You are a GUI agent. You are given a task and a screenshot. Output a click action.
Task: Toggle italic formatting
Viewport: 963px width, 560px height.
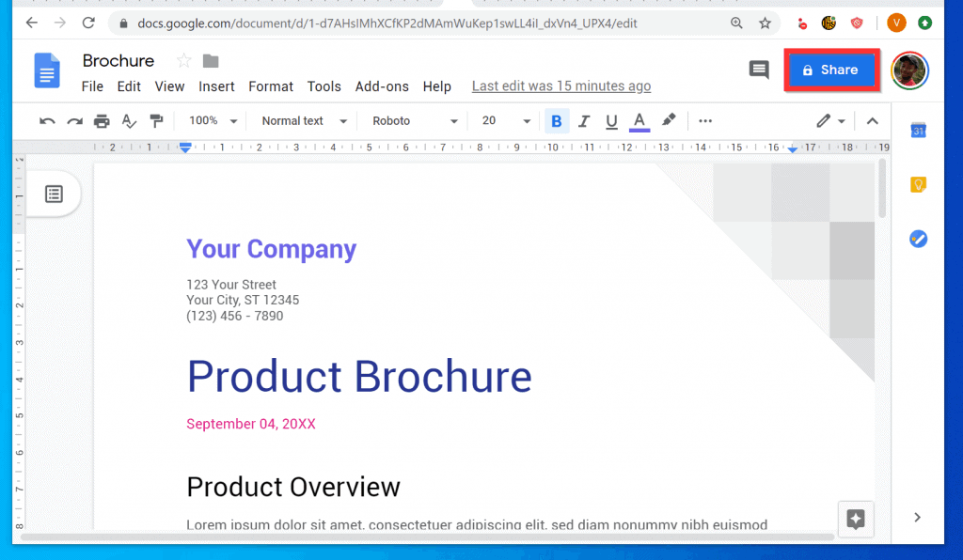(x=583, y=121)
